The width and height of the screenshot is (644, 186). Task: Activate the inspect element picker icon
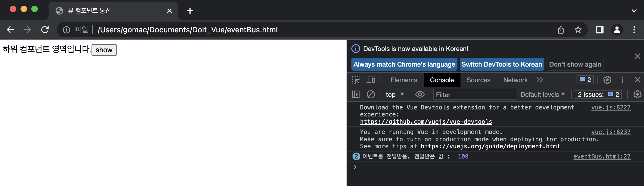(356, 80)
